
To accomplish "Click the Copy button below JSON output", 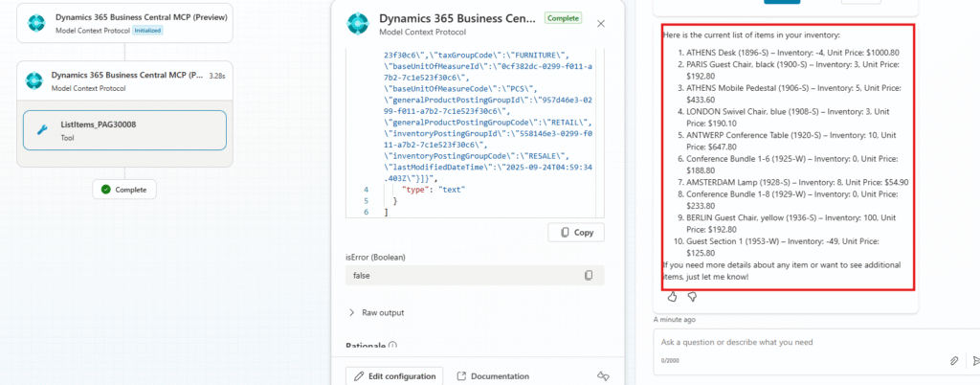I will pyautogui.click(x=575, y=233).
